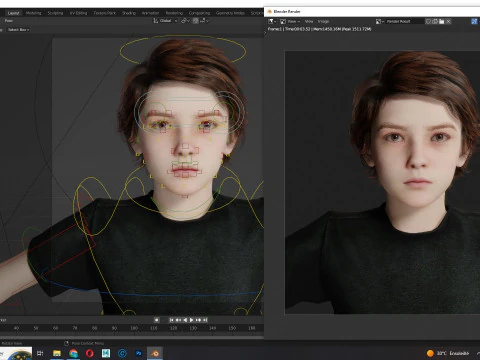Open the snapping options dropdown
Image resolution: width=480 pixels, height=360 pixels.
[x=204, y=21]
